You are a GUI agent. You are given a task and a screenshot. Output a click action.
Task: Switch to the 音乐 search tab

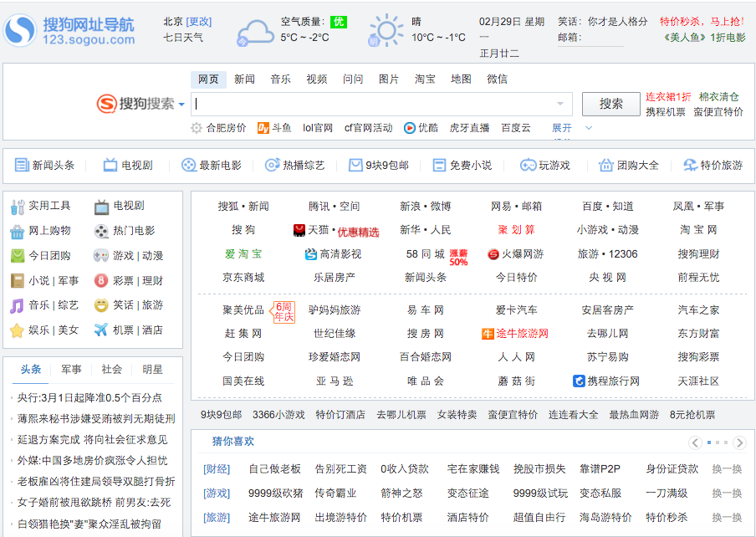pos(281,79)
